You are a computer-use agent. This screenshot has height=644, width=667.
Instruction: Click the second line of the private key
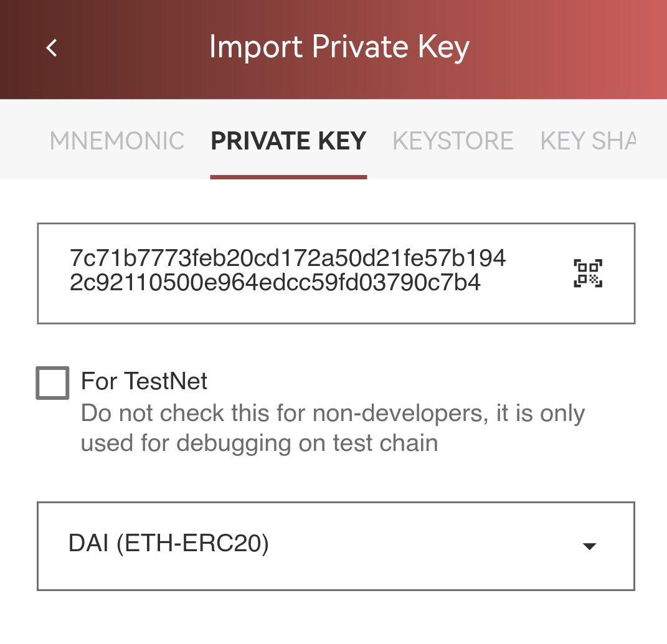tap(275, 283)
